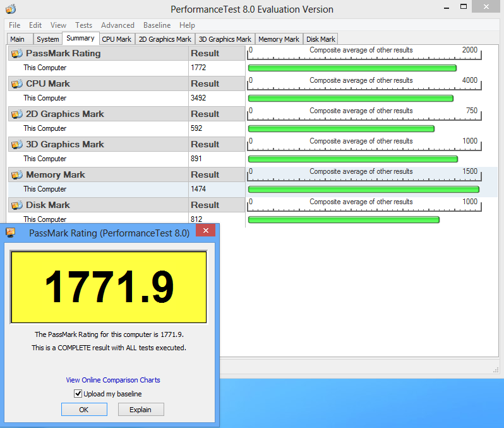Click the PerformanceTest app icon in title bar
The image size is (504, 428).
(11, 9)
